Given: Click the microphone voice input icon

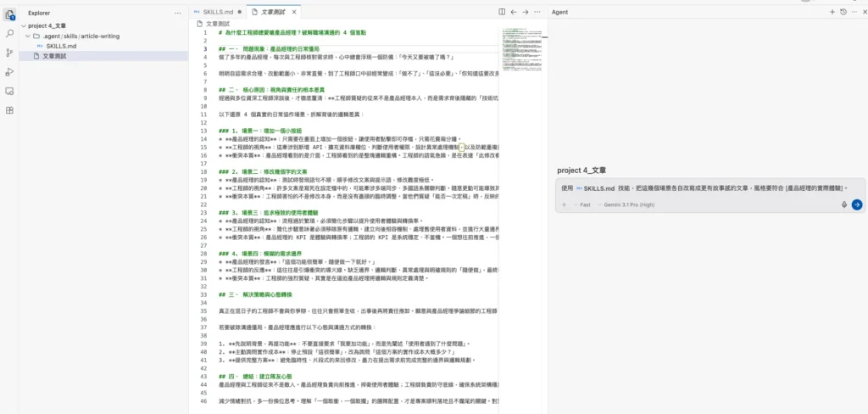Looking at the screenshot, I should [x=844, y=204].
